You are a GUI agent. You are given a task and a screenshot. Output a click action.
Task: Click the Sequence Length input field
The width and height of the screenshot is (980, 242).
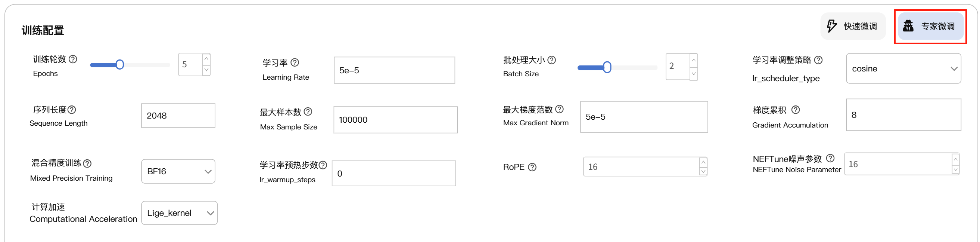178,116
